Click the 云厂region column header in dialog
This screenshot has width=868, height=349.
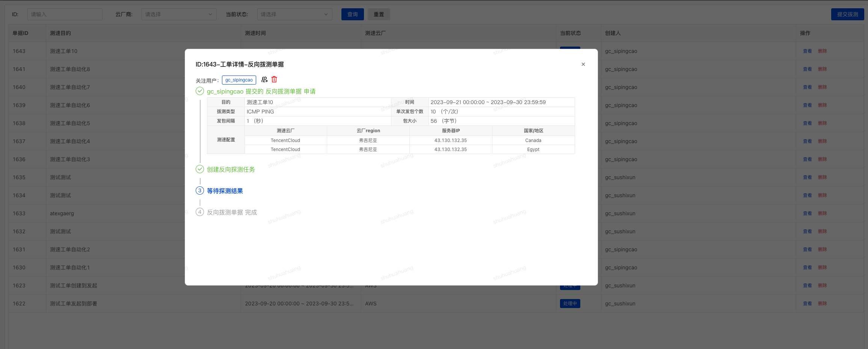click(x=368, y=131)
